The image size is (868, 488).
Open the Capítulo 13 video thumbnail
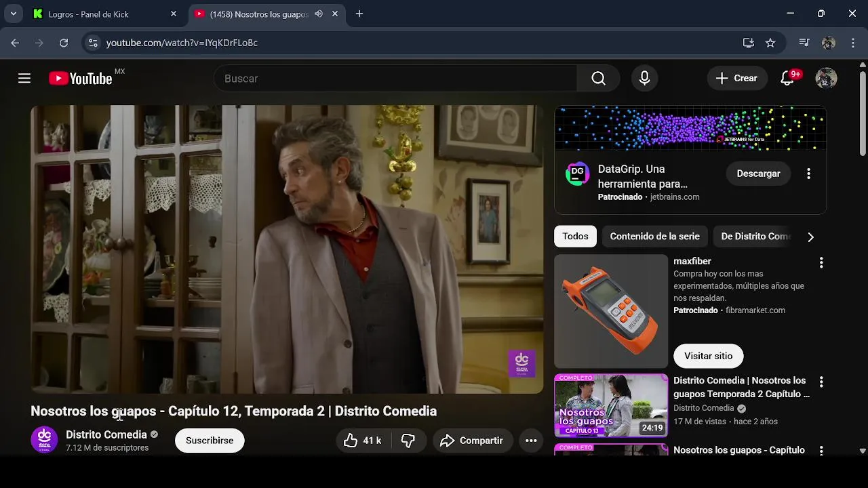coord(611,405)
